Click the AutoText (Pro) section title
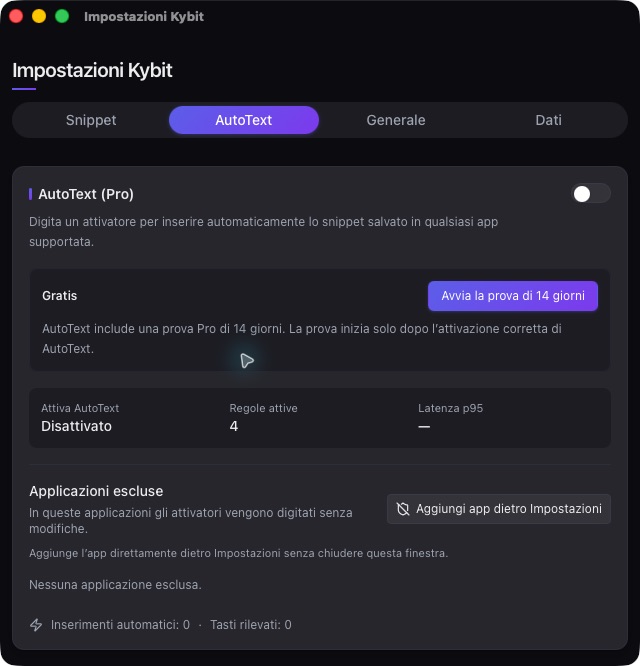Image resolution: width=640 pixels, height=666 pixels. click(x=86, y=194)
